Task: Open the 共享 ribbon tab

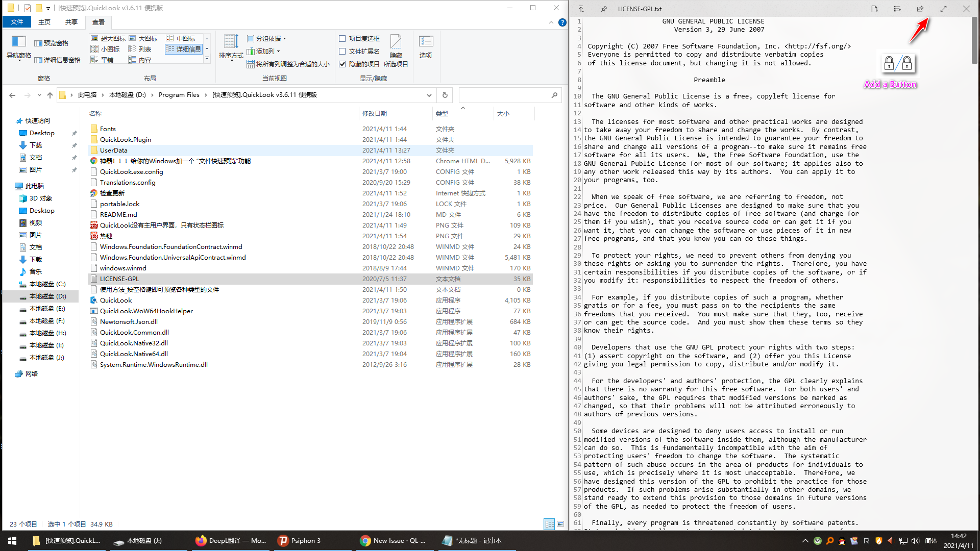Action: point(71,22)
